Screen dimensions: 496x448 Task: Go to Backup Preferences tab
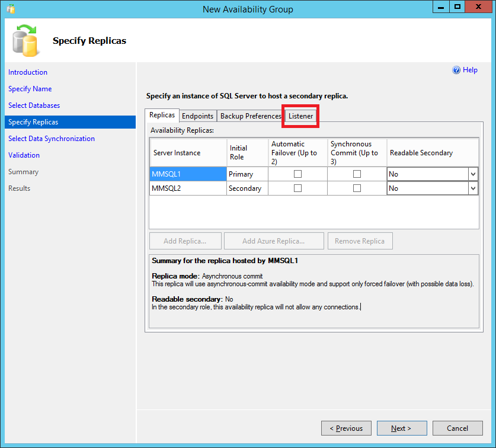250,116
